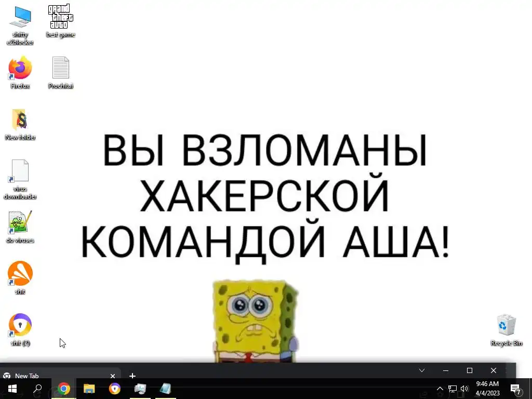The height and width of the screenshot is (399, 532).
Task: Open the clock showing 9:46 AM
Action: click(x=487, y=389)
